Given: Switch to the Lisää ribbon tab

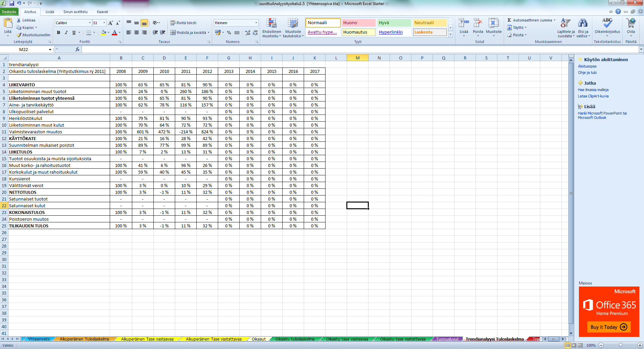Looking at the screenshot, I should [50, 12].
